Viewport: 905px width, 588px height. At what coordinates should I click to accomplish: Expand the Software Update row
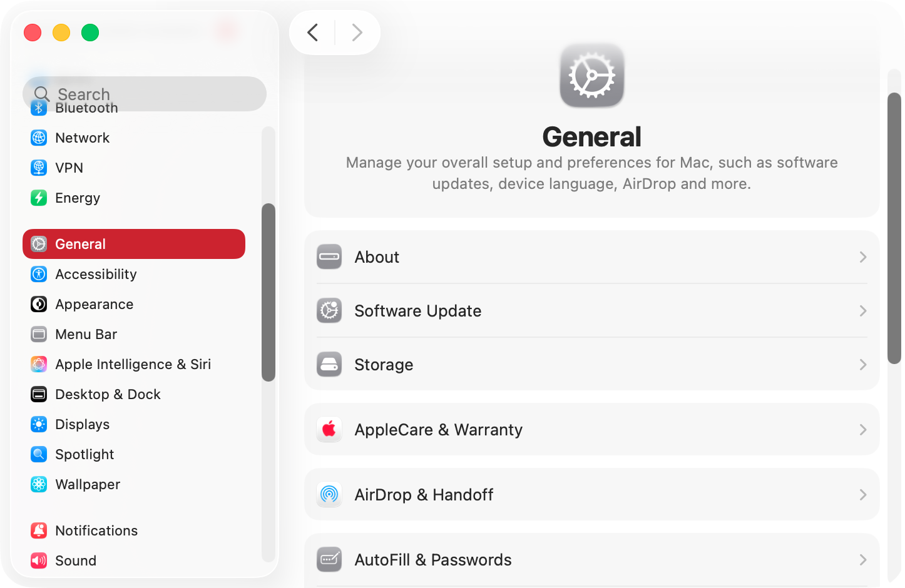[x=591, y=311]
